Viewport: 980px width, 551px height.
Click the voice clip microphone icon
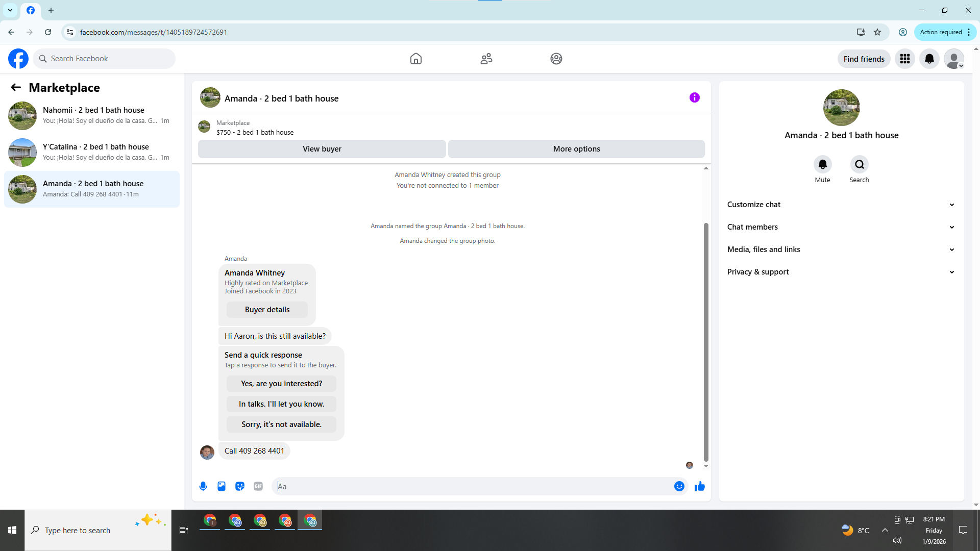point(203,486)
